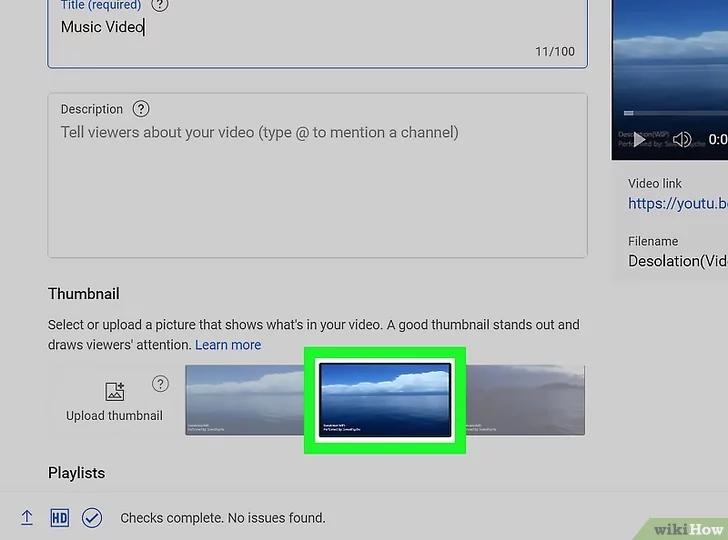Screen dimensions: 728x540
Task: Select the highlighted middle thumbnail
Action: point(385,400)
